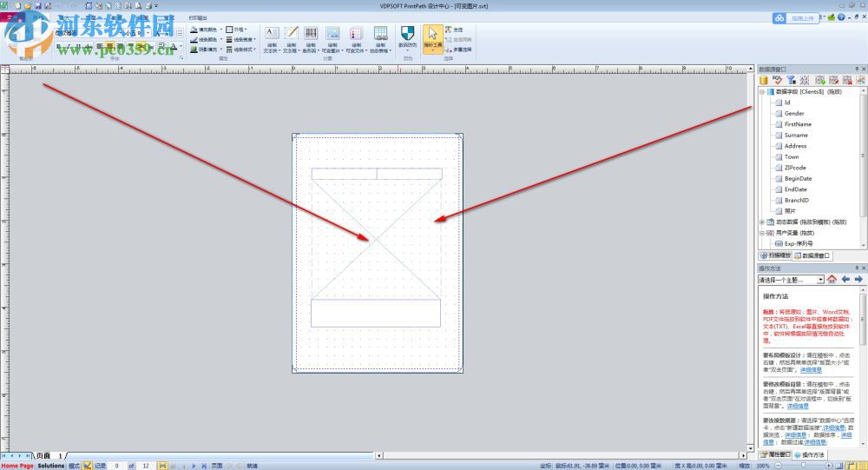Select the Surname field in data tree
The image size is (868, 470).
point(796,136)
